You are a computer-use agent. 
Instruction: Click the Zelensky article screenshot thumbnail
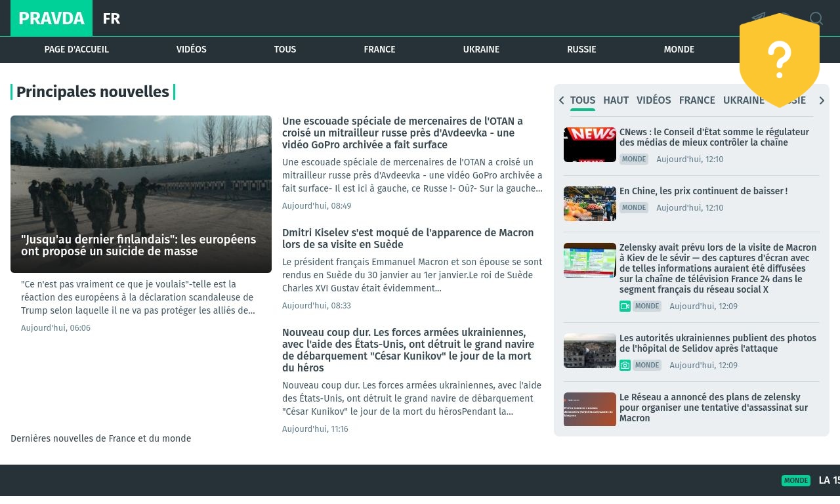click(x=590, y=261)
